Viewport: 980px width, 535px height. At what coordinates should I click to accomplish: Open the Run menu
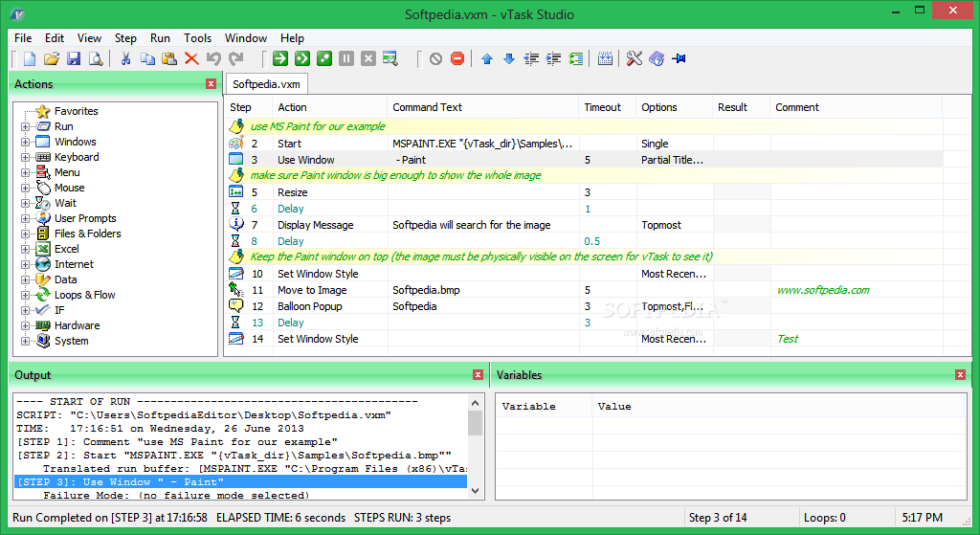click(x=160, y=38)
